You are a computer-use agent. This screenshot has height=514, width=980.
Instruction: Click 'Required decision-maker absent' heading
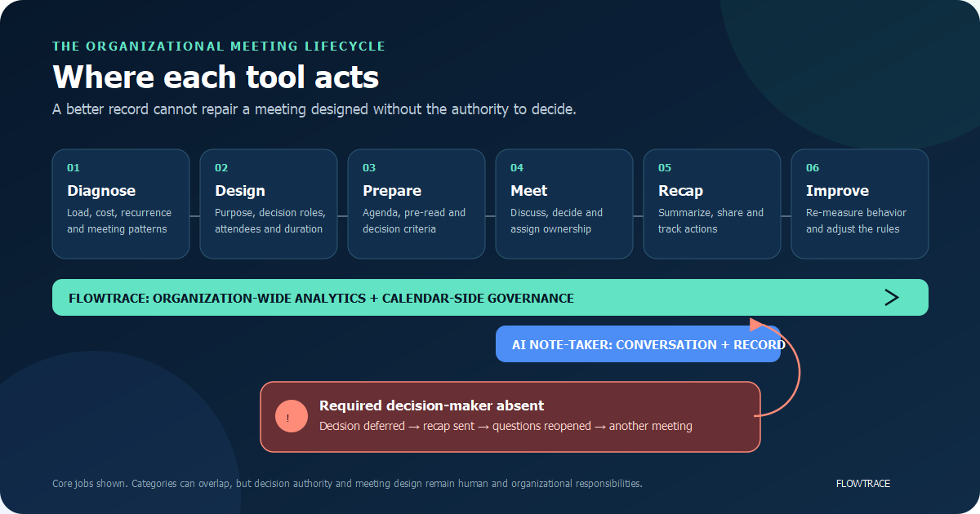[x=431, y=405]
